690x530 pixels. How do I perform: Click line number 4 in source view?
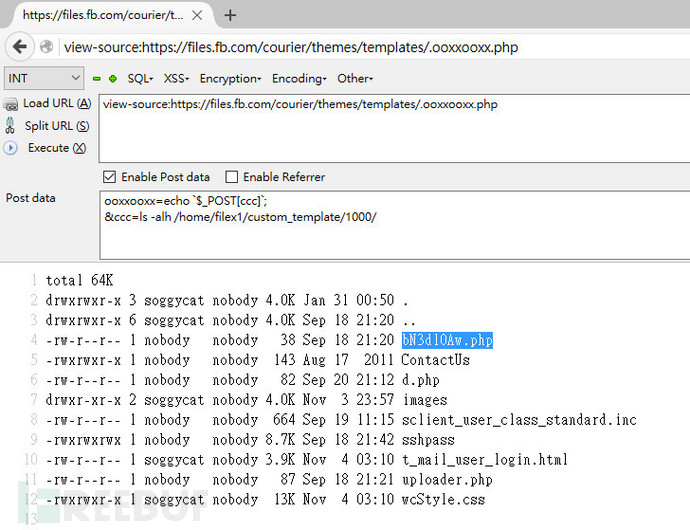pyautogui.click(x=34, y=340)
